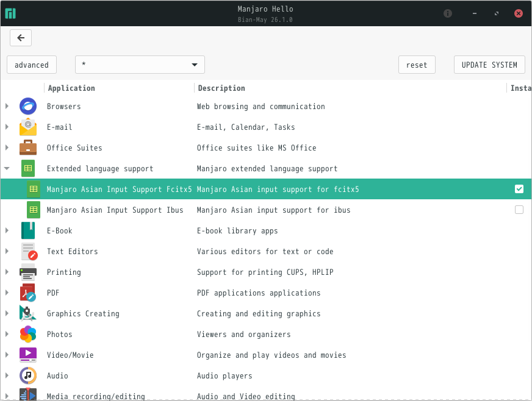Click the Application column header
The image size is (532, 401).
(119, 88)
